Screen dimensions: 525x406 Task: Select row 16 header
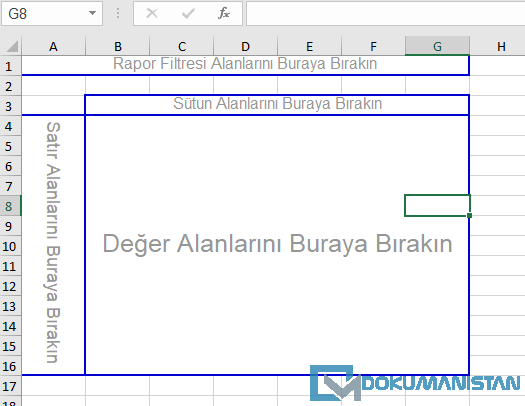(10, 366)
